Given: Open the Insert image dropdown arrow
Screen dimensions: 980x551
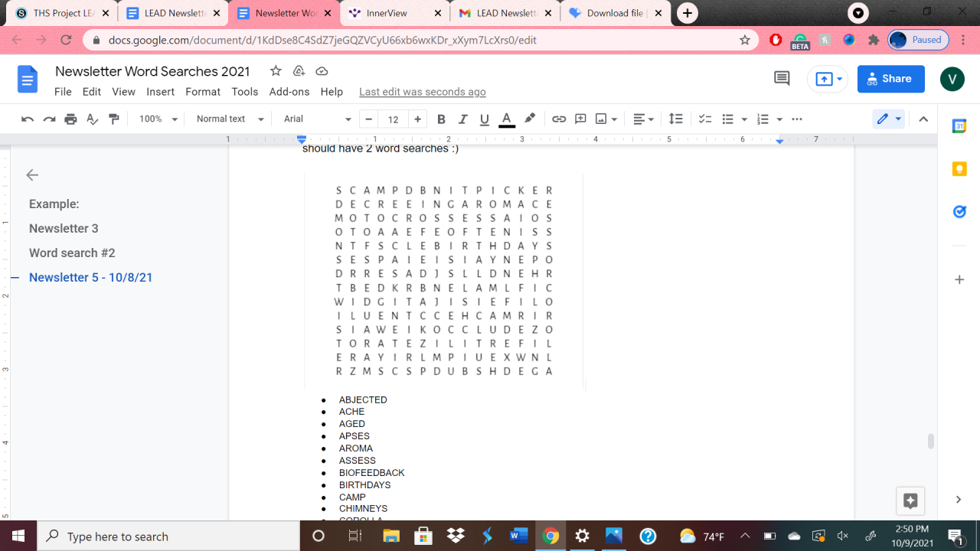Looking at the screenshot, I should 615,119.
